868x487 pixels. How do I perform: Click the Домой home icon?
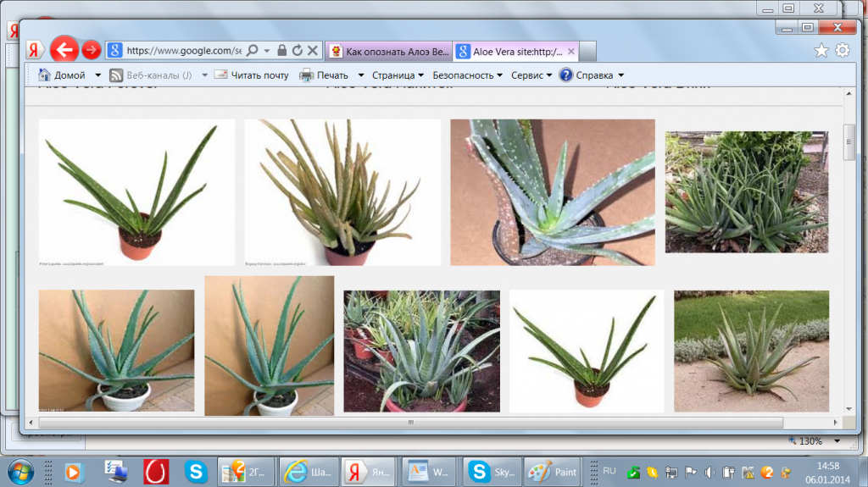tap(45, 75)
